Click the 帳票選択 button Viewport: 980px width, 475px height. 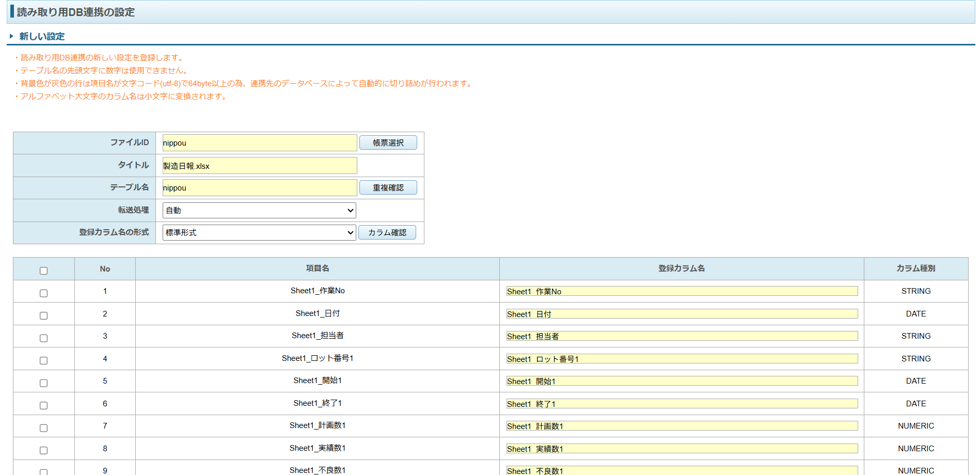(x=388, y=143)
